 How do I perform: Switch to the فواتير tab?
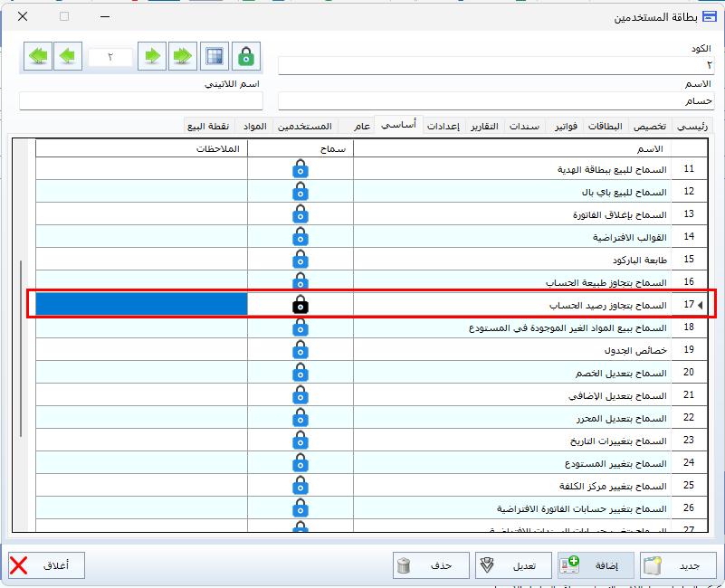pos(563,126)
